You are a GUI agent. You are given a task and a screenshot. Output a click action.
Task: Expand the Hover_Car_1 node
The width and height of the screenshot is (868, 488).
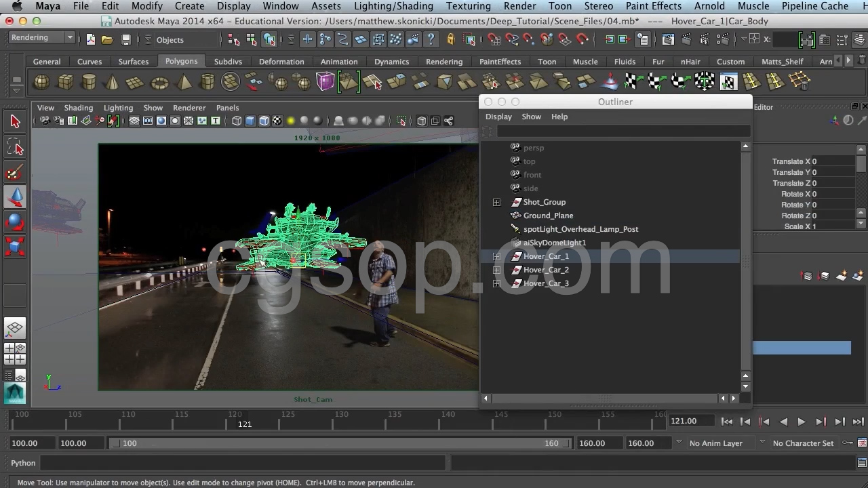click(496, 256)
